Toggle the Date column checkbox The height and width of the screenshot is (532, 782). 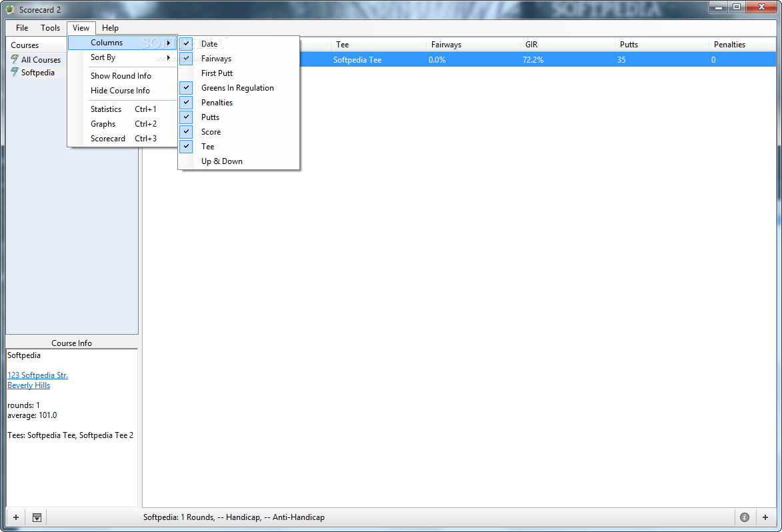(186, 44)
